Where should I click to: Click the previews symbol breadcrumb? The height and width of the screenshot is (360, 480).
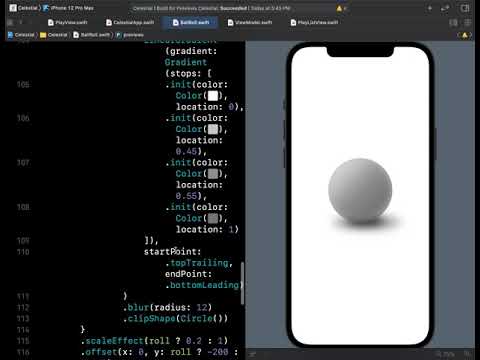point(130,35)
